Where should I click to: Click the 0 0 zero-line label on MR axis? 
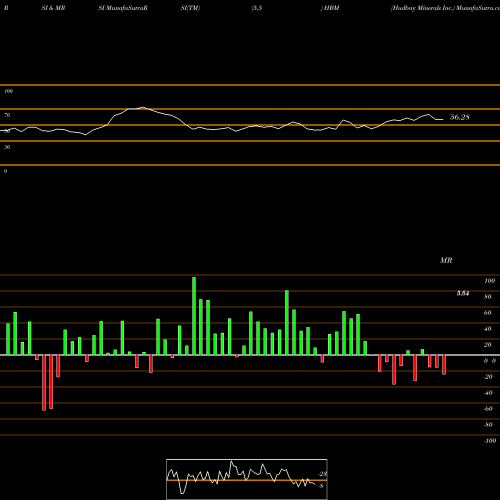tap(490, 361)
